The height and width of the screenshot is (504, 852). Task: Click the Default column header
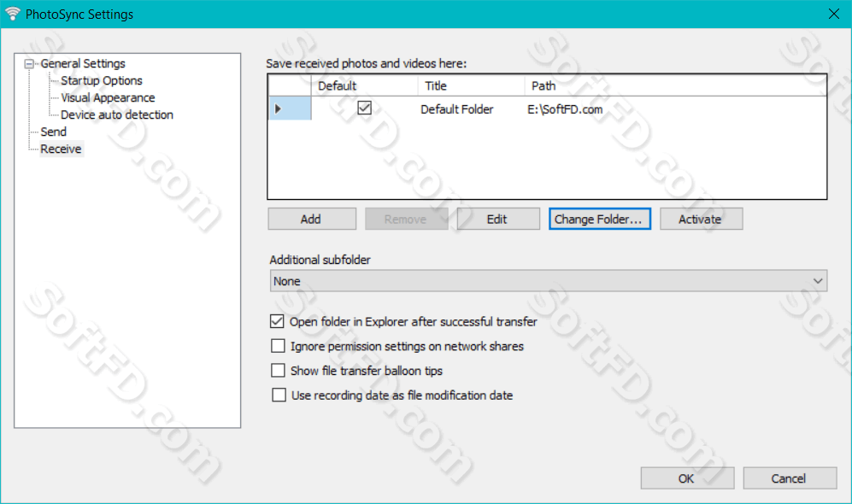364,85
